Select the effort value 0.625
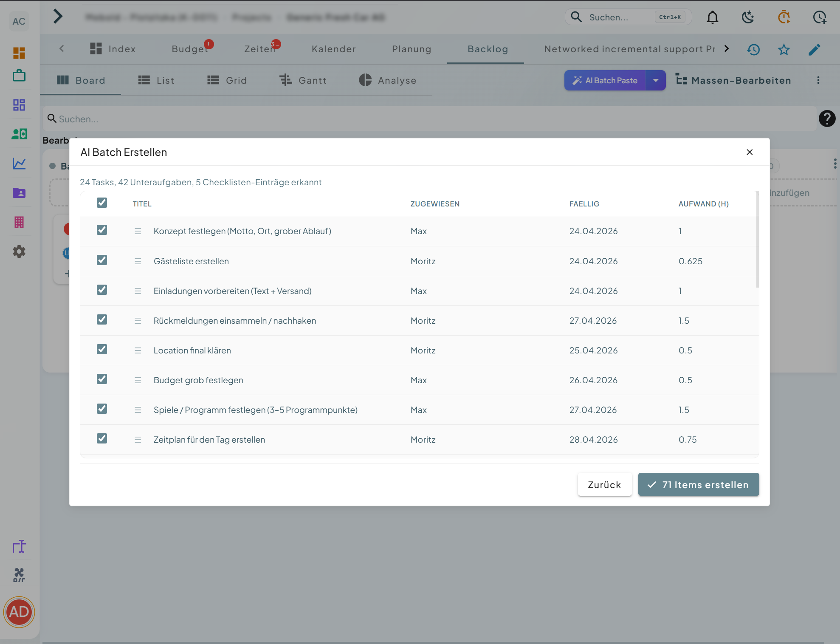The image size is (840, 644). [x=691, y=261]
